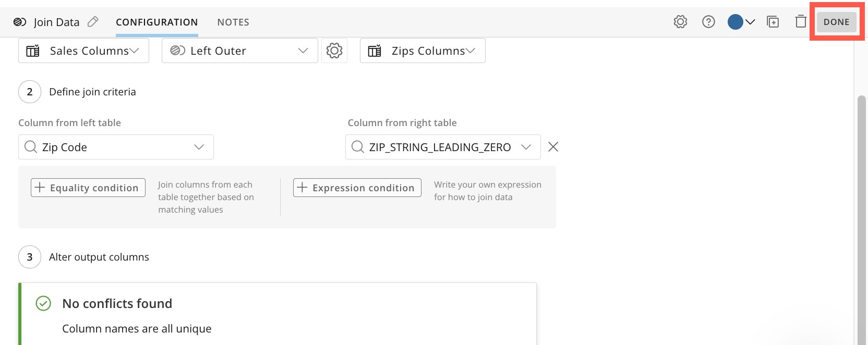
Task: Click the vertical scrollbar on the right
Action: tap(861, 208)
